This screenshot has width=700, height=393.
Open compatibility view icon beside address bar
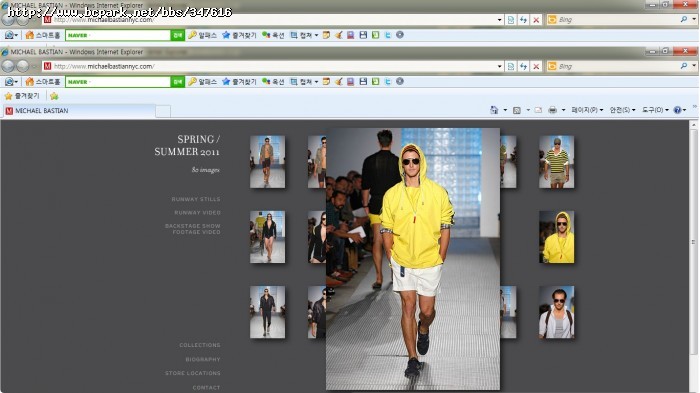[511, 66]
